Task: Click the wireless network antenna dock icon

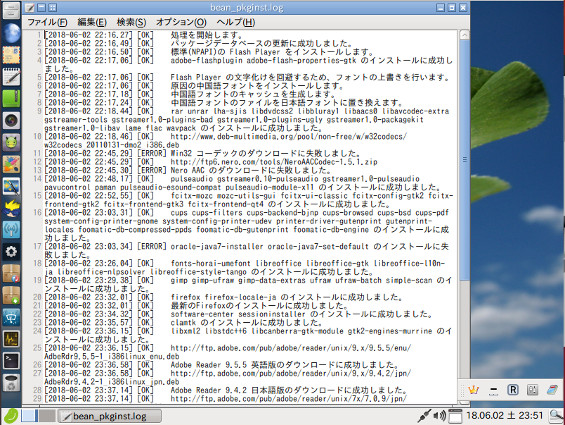Action: [12, 230]
